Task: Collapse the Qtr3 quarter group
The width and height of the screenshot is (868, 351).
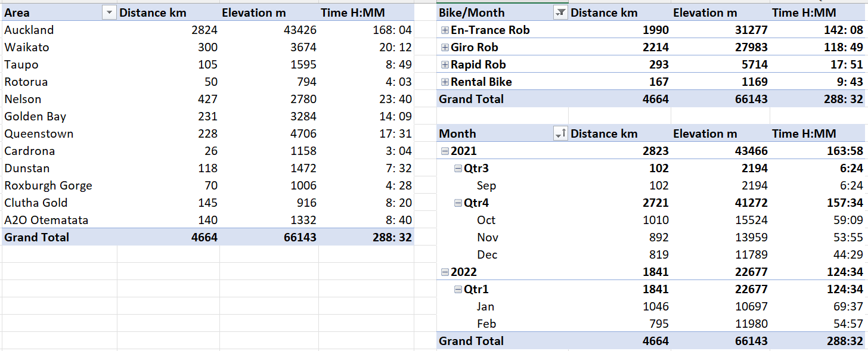Action: (458, 169)
